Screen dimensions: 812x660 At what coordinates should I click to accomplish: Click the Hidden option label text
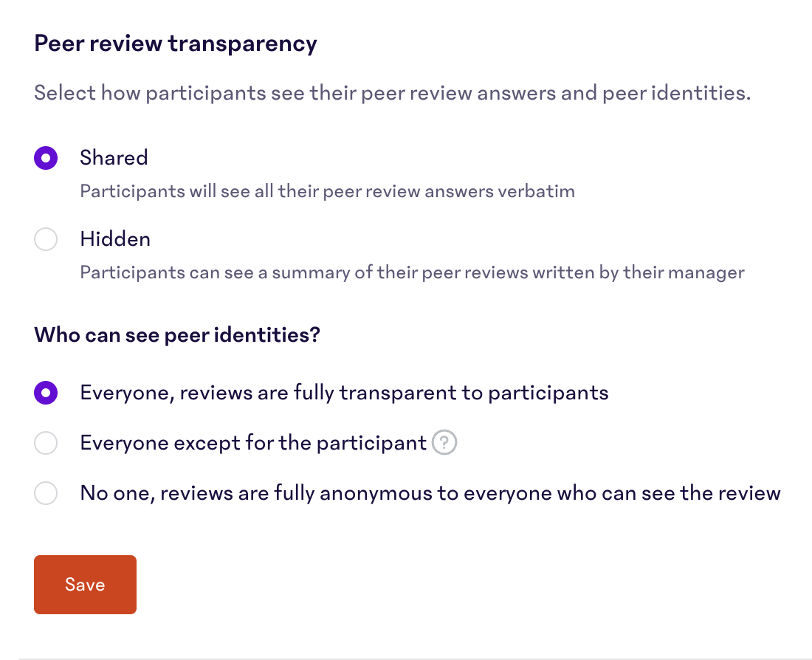coord(115,238)
